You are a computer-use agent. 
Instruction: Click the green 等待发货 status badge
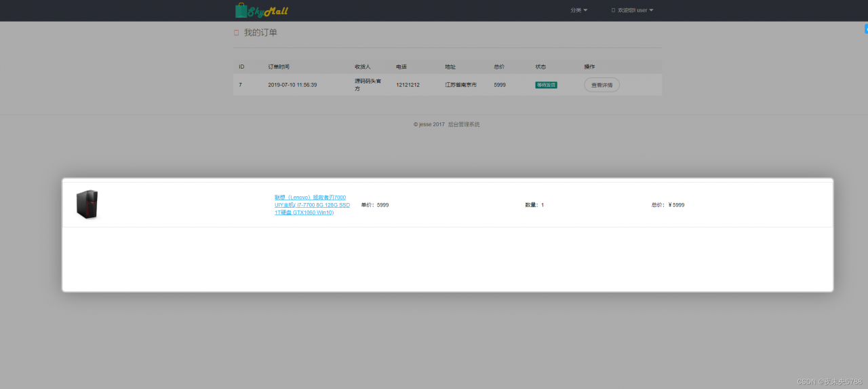coord(546,85)
